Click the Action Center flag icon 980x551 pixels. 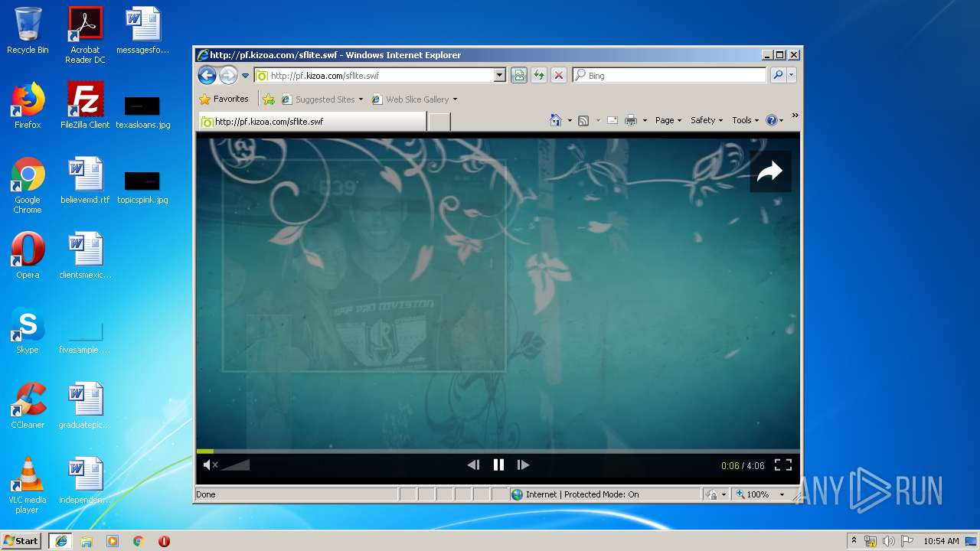906,541
